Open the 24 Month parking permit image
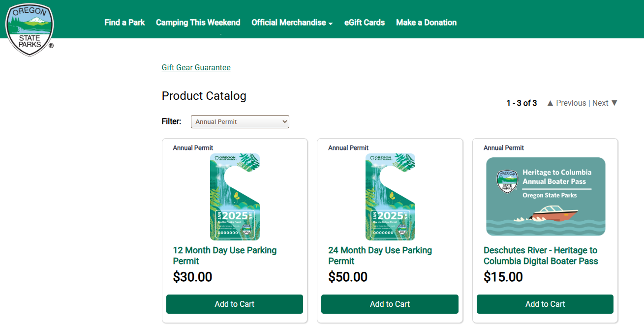The image size is (644, 326). pos(390,197)
